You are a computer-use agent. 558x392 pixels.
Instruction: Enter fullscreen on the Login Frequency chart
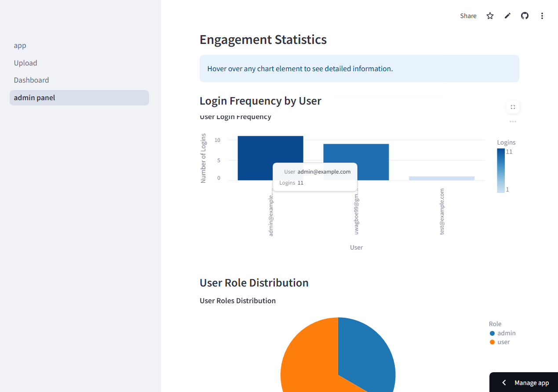pos(513,107)
